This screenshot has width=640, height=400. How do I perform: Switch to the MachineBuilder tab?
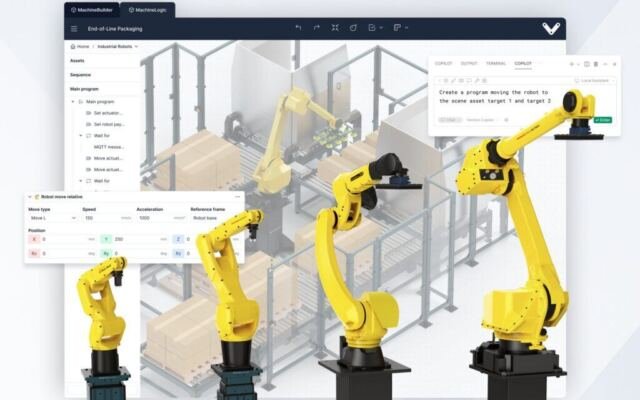(x=92, y=10)
